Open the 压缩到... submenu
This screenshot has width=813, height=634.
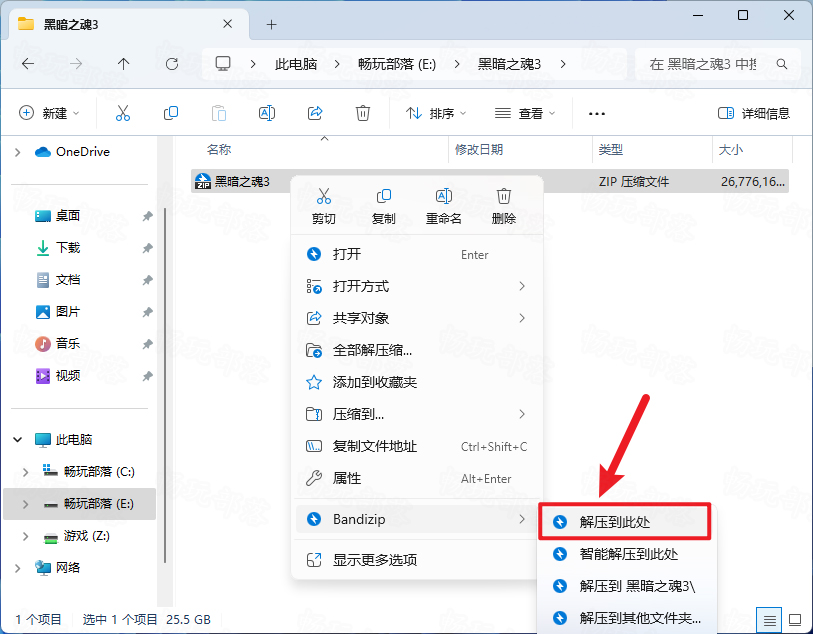point(418,414)
